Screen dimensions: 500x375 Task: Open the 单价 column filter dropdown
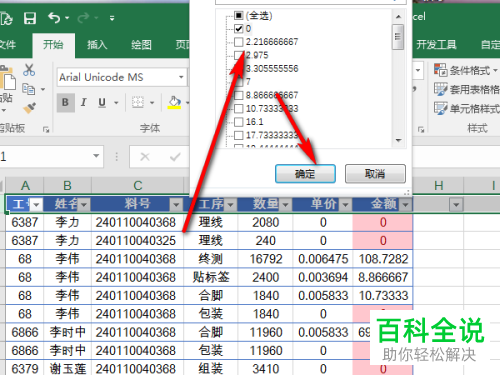(x=345, y=205)
